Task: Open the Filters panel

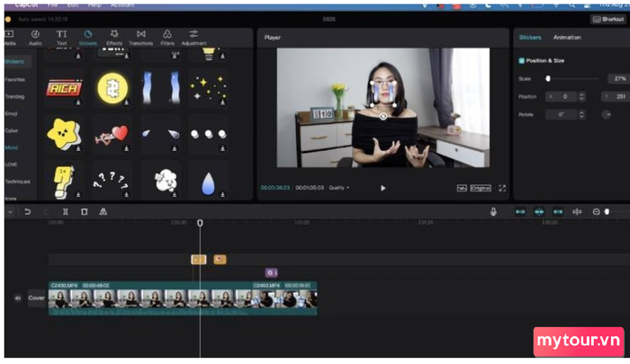Action: click(x=167, y=38)
